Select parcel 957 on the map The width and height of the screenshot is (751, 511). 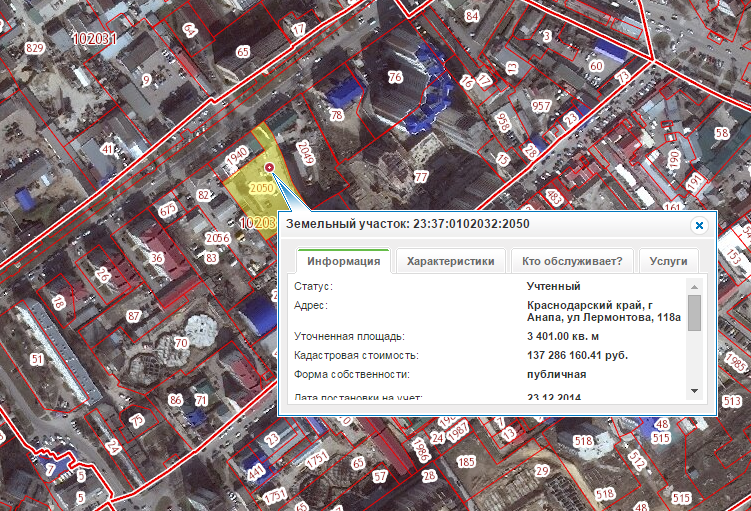(x=542, y=106)
